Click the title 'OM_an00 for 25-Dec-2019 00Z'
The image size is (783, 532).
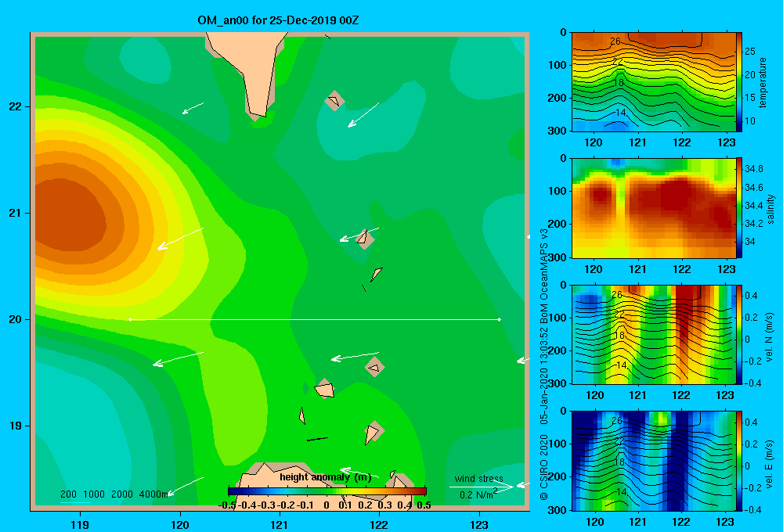278,20
